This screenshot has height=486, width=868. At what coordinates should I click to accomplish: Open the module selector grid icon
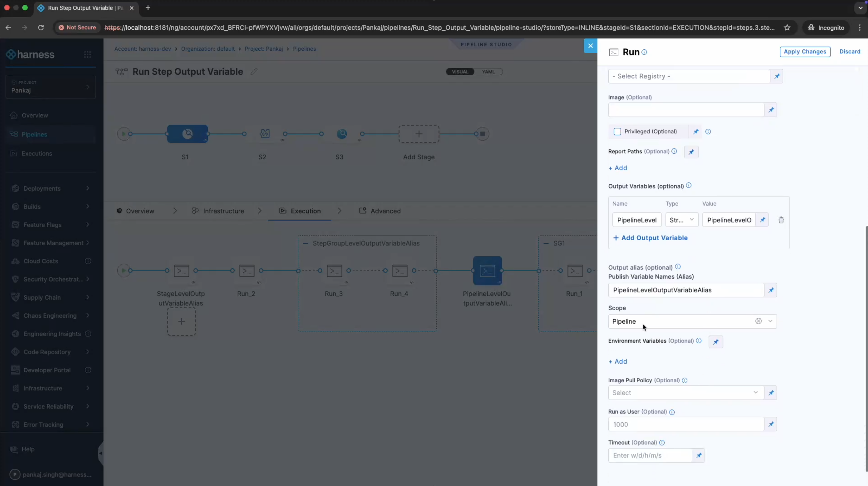88,54
